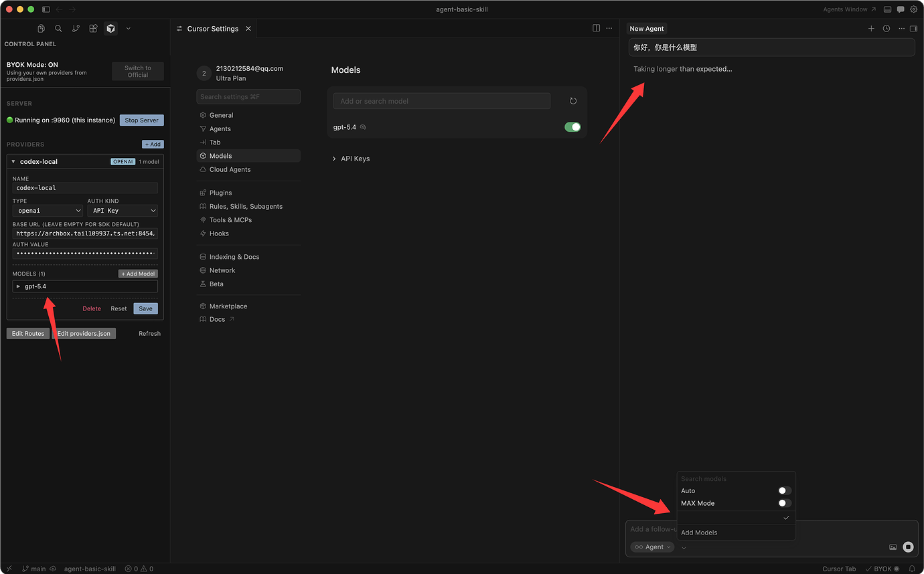Select the New Agent tab
The height and width of the screenshot is (574, 924).
(x=647, y=29)
